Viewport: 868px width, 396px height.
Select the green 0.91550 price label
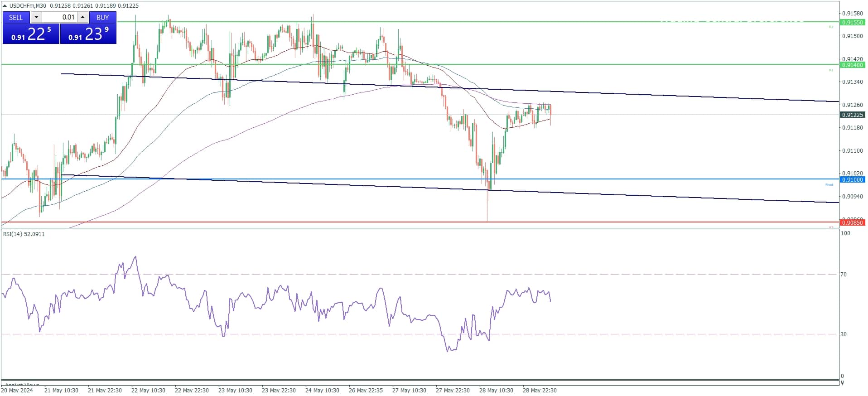[x=853, y=22]
